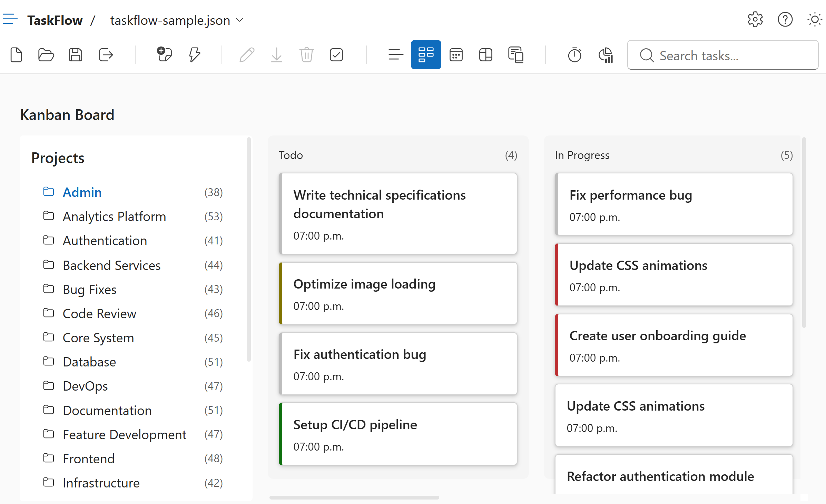Screen dimensions: 826x504
Task: Open the analytics chart icon
Action: coord(606,55)
